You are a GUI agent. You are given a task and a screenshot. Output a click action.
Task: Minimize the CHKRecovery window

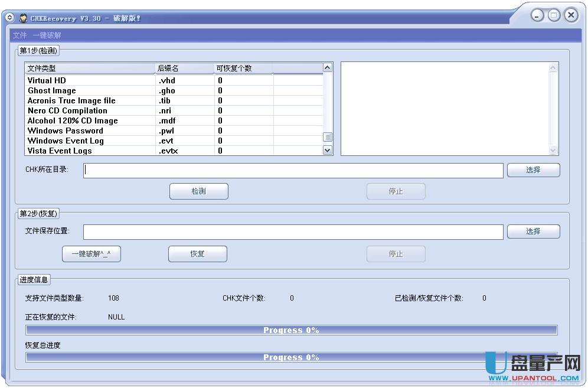click(537, 15)
